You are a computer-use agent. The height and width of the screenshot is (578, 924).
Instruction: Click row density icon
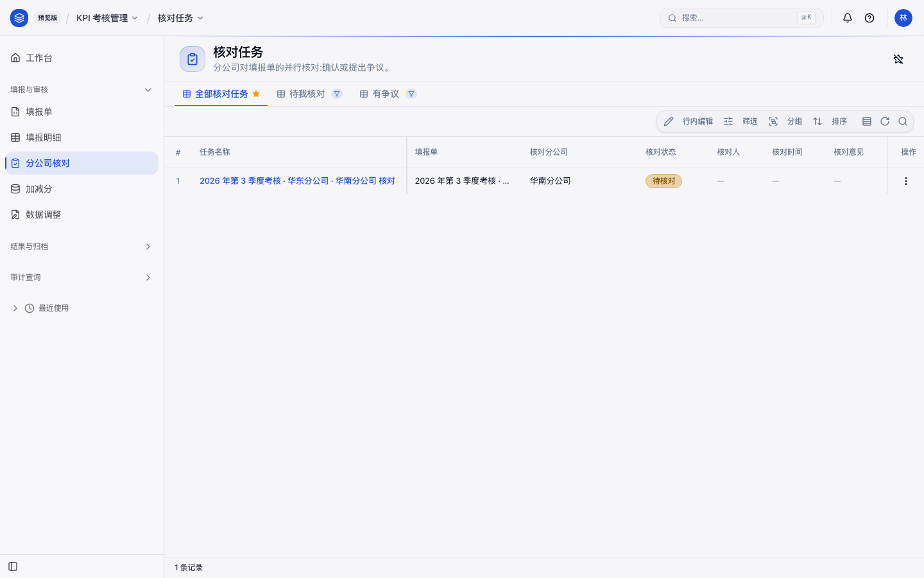(867, 121)
